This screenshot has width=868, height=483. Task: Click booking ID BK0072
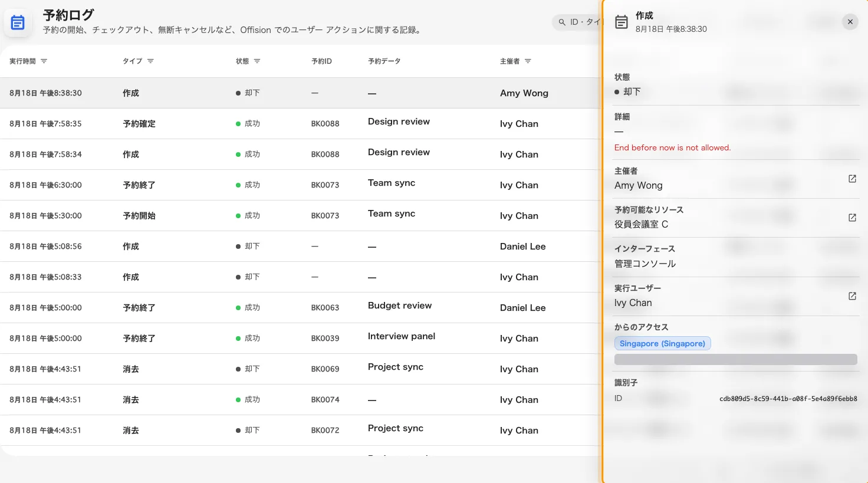325,431
